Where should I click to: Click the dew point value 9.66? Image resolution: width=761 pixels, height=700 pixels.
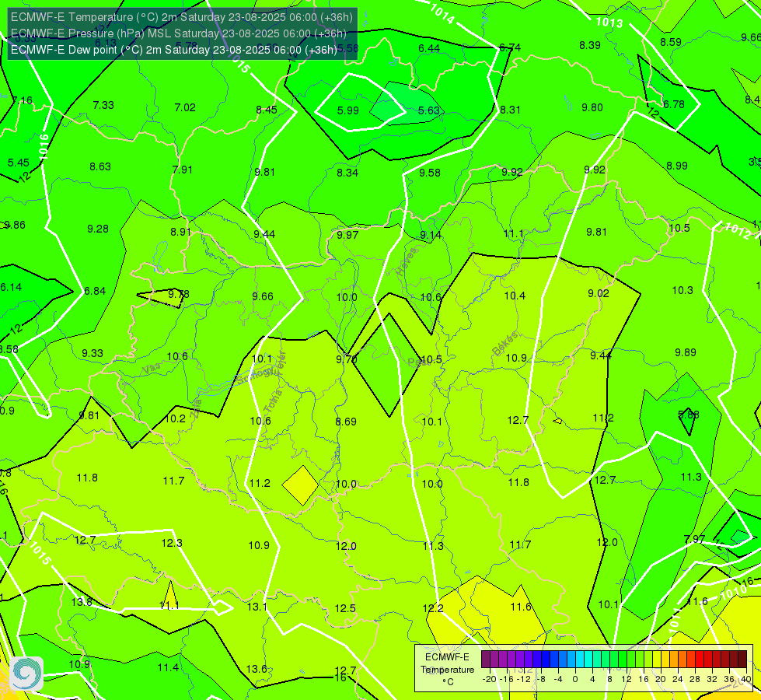(263, 296)
